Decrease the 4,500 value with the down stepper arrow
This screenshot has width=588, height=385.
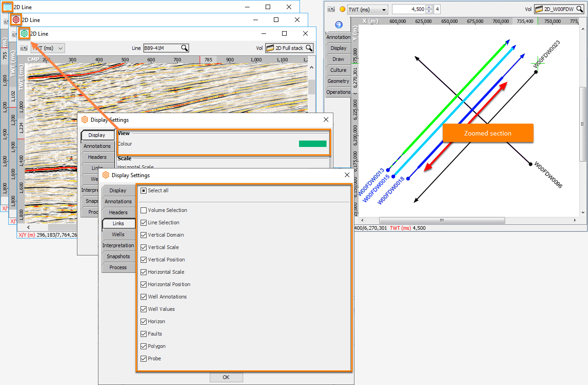pyautogui.click(x=429, y=11)
